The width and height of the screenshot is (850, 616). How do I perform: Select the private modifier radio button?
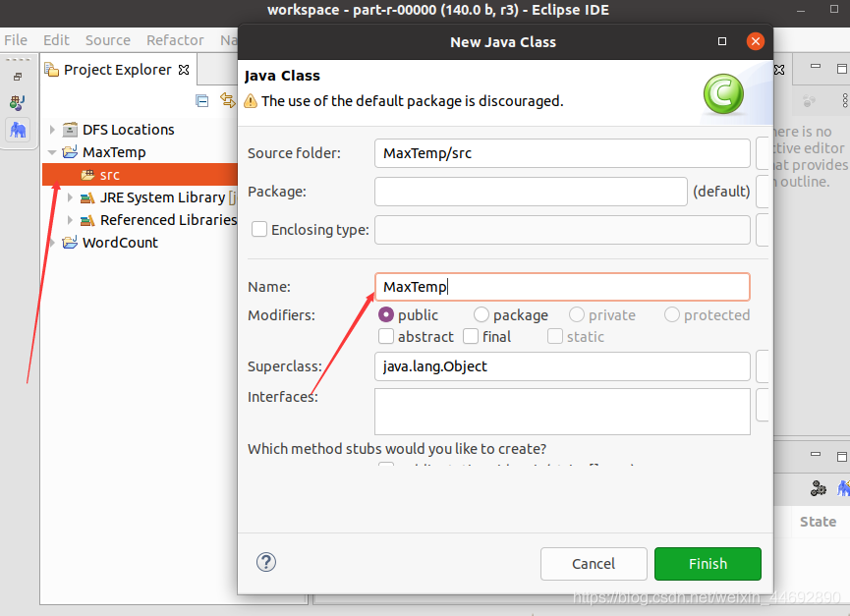coord(577,314)
